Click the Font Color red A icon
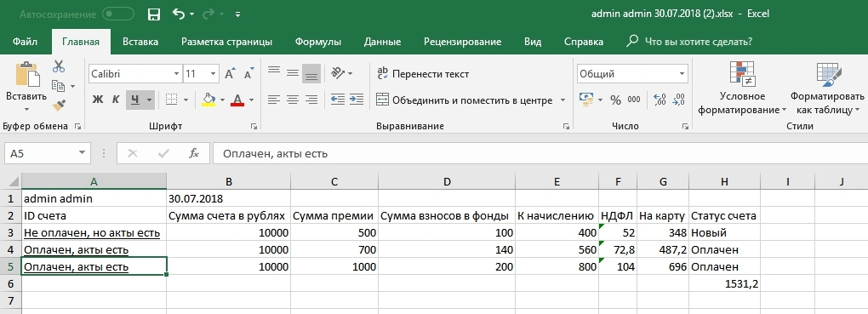The image size is (868, 314). pyautogui.click(x=237, y=100)
